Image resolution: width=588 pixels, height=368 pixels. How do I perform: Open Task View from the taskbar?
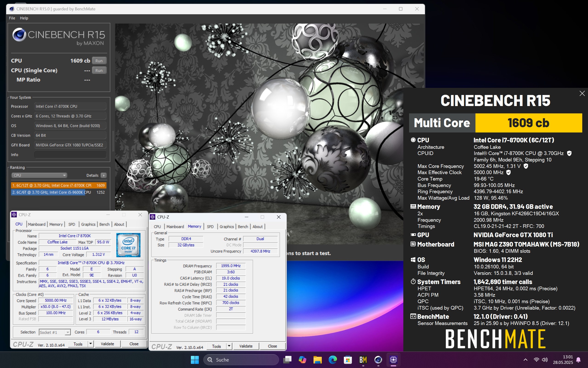pos(287,359)
